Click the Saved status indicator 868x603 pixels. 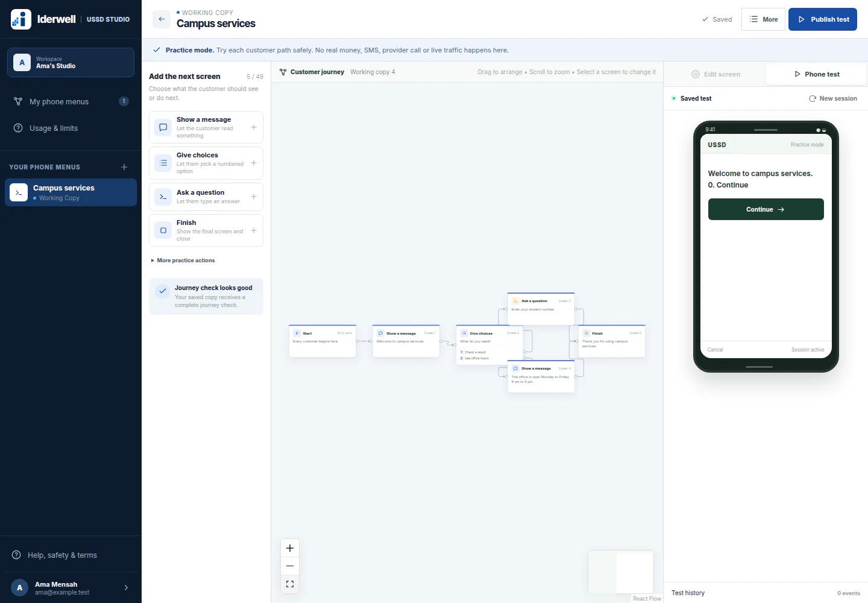point(717,19)
